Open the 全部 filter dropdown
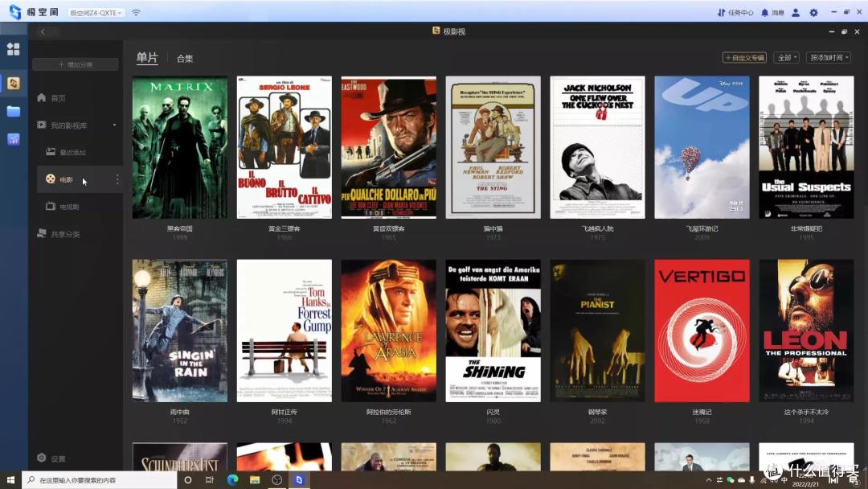This screenshot has height=489, width=868. click(787, 58)
